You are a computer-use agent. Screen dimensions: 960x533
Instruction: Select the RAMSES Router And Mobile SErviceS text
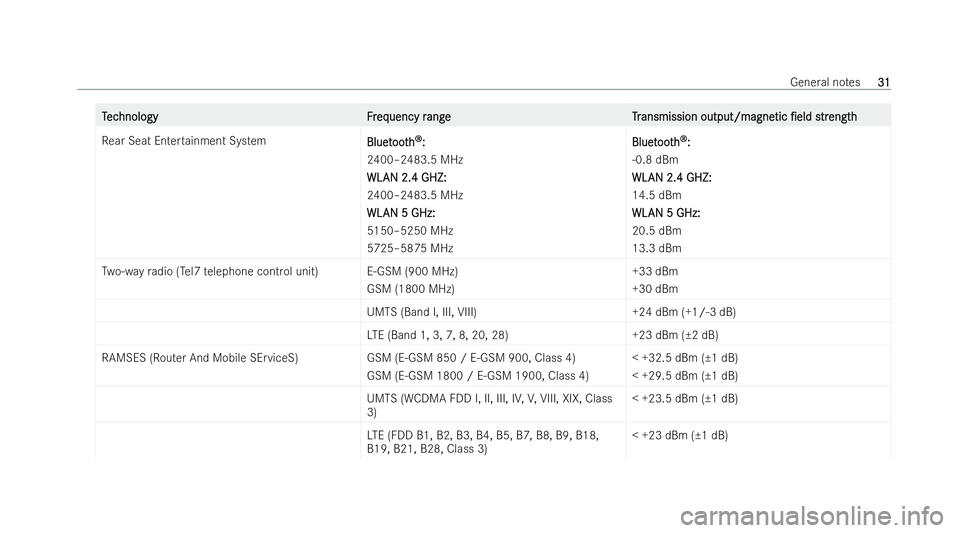pyautogui.click(x=200, y=358)
